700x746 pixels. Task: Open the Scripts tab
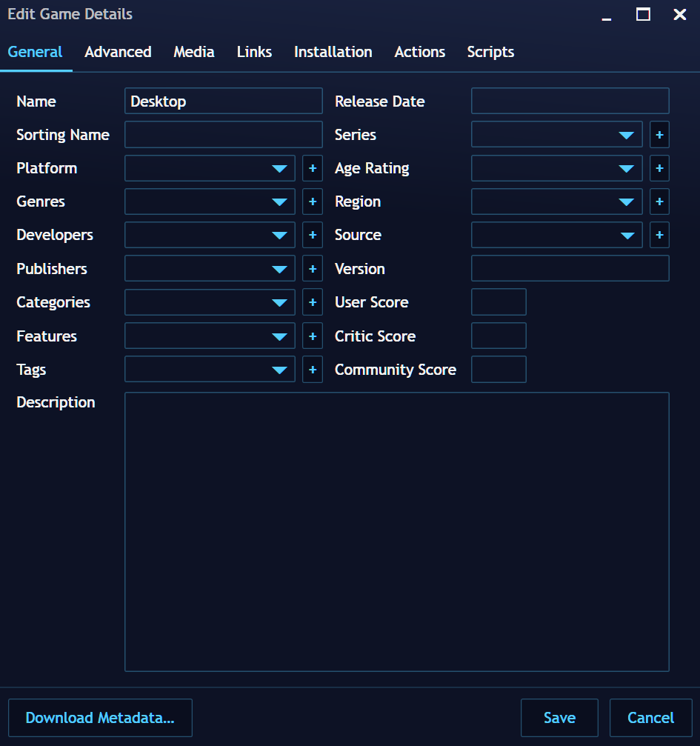(490, 52)
